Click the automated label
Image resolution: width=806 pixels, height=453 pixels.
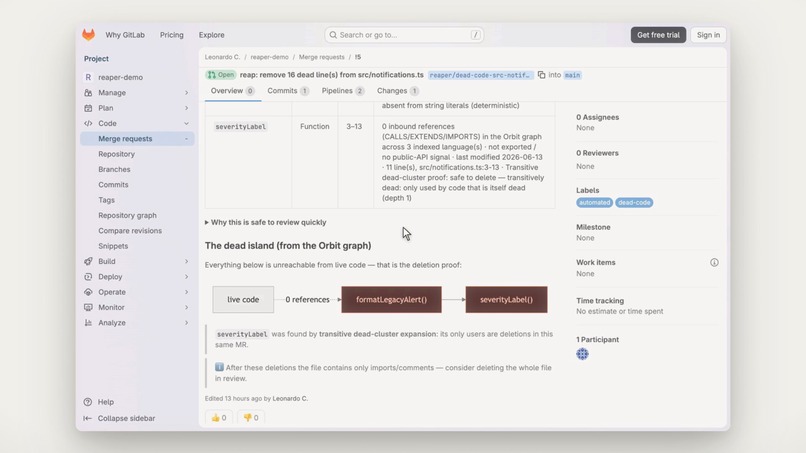594,203
